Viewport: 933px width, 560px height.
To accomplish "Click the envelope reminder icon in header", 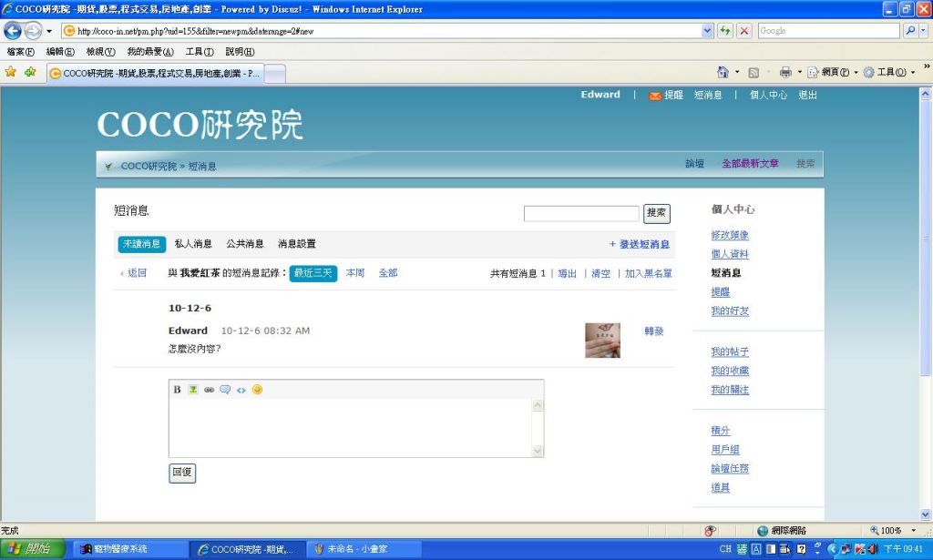I will (x=654, y=96).
